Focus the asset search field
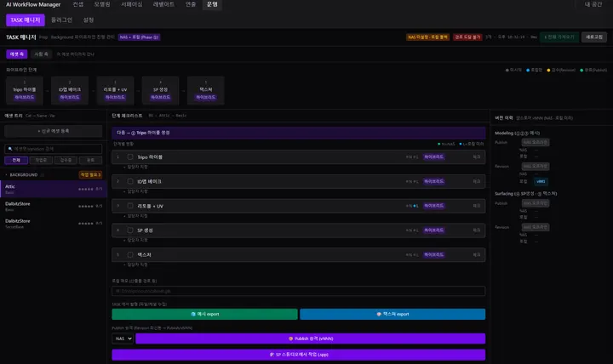Screen dimensions: 613x364 (x=53, y=149)
